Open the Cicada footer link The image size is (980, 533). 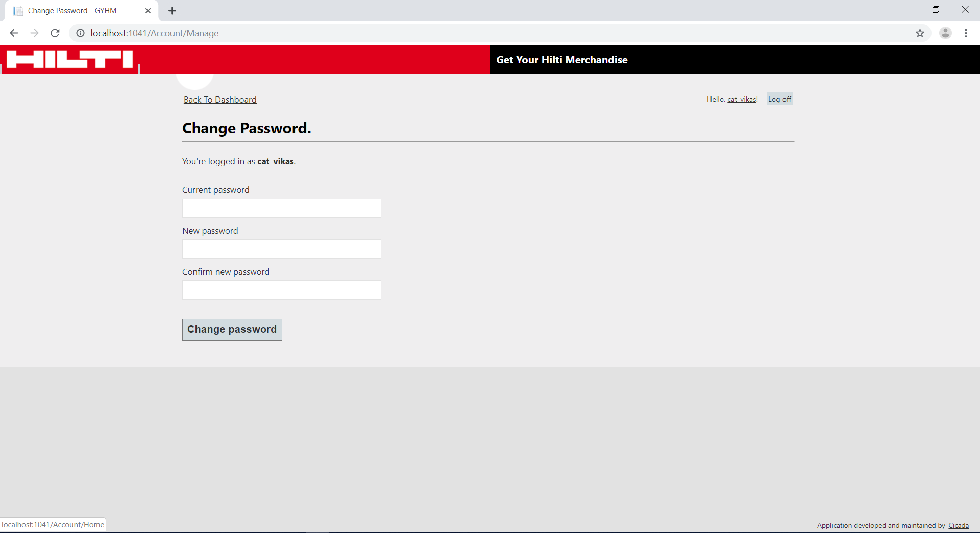[959, 525]
